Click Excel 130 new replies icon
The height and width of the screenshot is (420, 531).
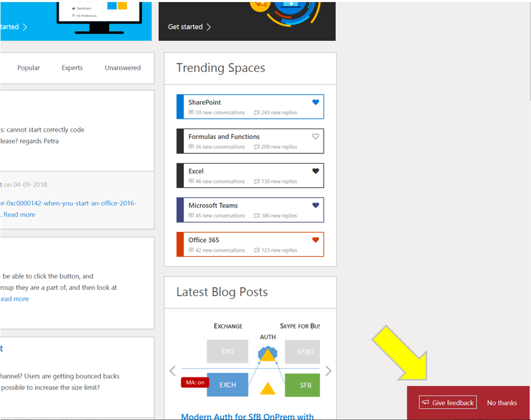tap(257, 181)
